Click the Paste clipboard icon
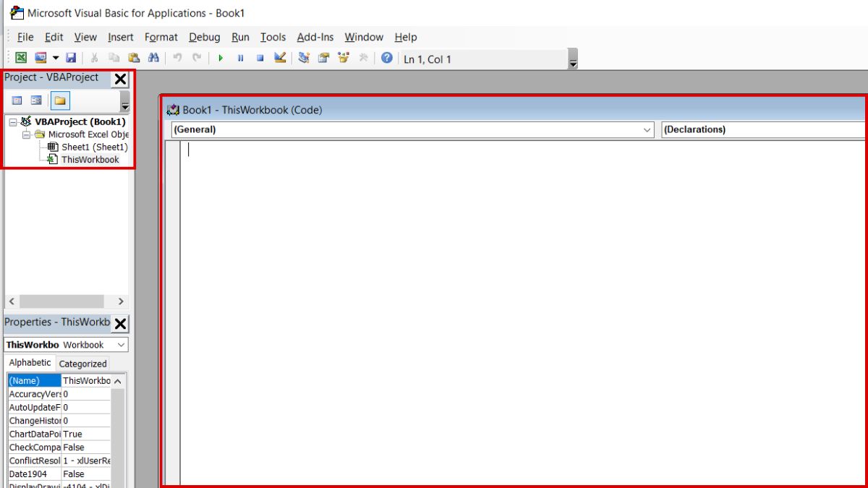Image resolution: width=868 pixels, height=488 pixels. [133, 59]
